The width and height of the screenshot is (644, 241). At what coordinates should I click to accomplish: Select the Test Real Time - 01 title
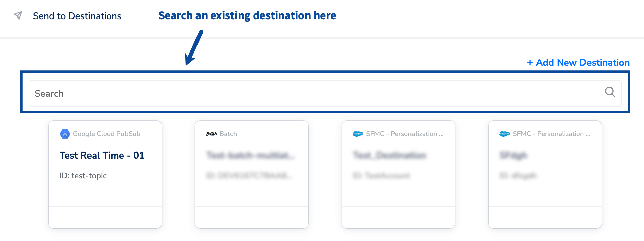point(102,156)
